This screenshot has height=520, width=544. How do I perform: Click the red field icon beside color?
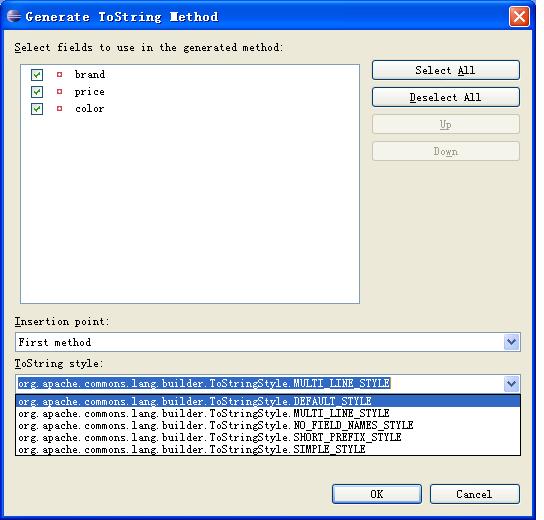59,109
